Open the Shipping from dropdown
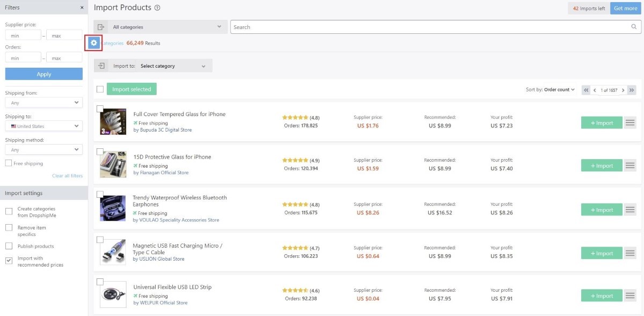 tap(44, 103)
